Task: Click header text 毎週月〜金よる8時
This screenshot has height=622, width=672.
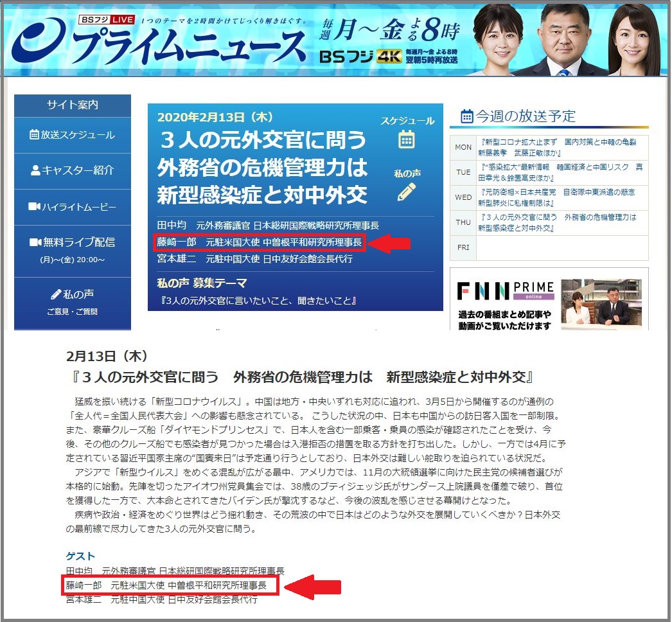Action: (390, 30)
